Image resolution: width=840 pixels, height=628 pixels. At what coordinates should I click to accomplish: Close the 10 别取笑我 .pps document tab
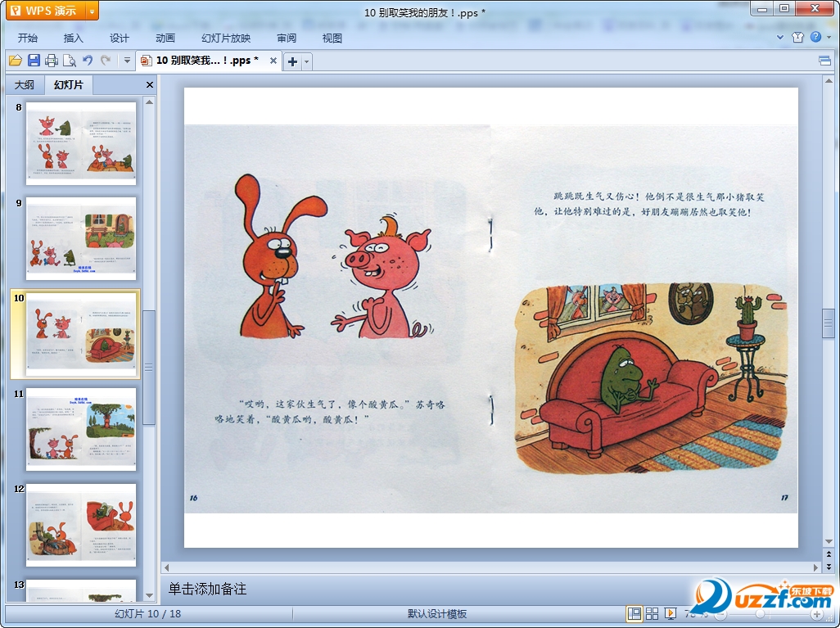click(273, 61)
